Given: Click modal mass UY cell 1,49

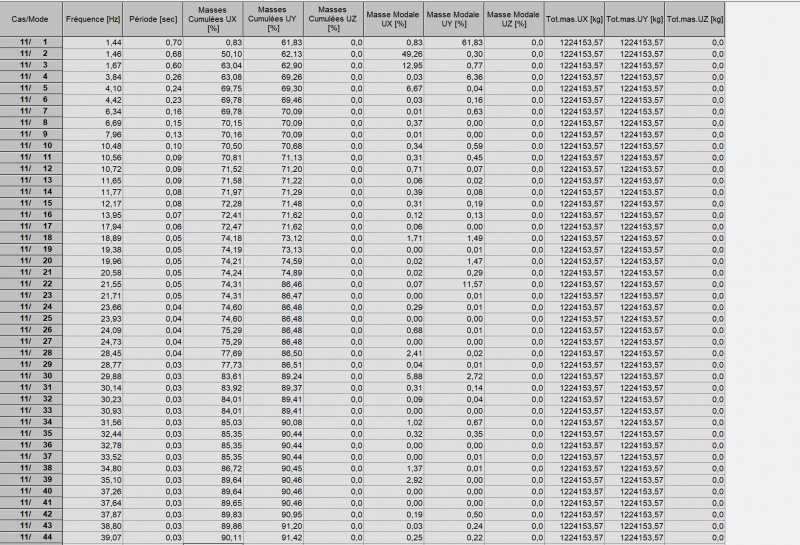Looking at the screenshot, I should point(454,238).
